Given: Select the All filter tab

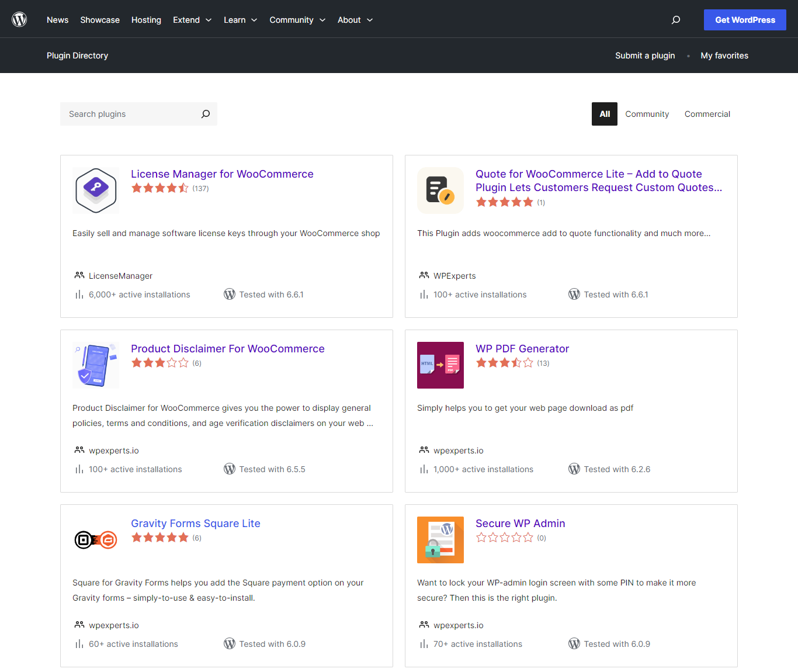Looking at the screenshot, I should 605,114.
